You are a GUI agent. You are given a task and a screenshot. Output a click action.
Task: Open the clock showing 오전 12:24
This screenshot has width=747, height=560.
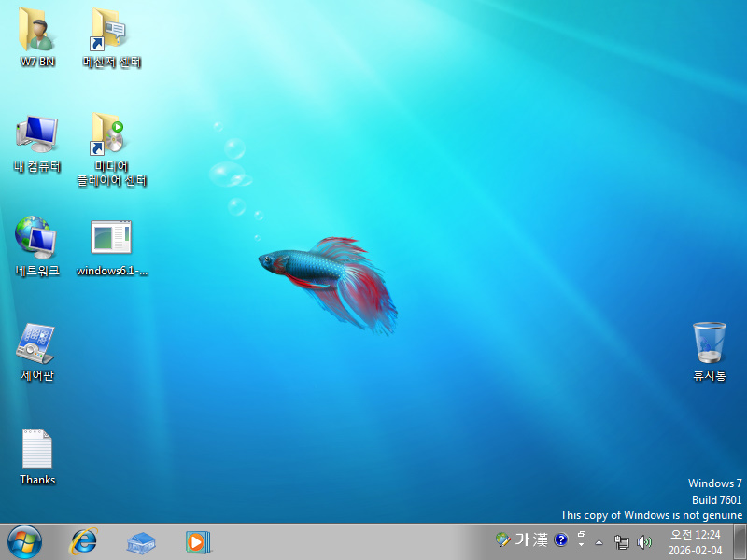695,542
